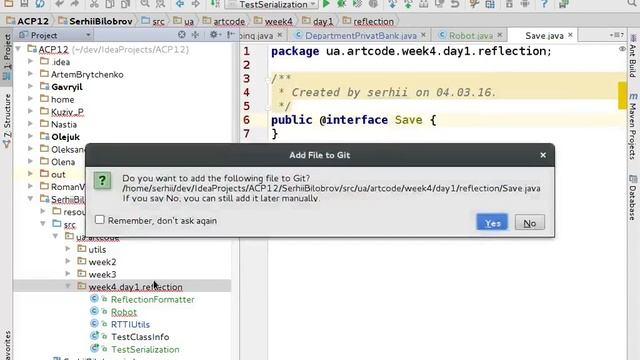The height and width of the screenshot is (360, 640).
Task: Select TestSerialization in project tree
Action: (145, 349)
